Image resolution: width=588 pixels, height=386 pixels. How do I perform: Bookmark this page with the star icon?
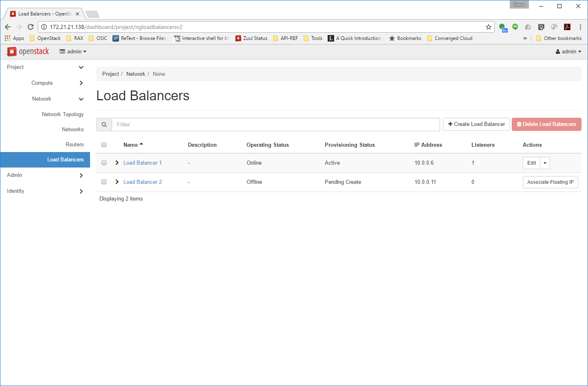coord(488,27)
